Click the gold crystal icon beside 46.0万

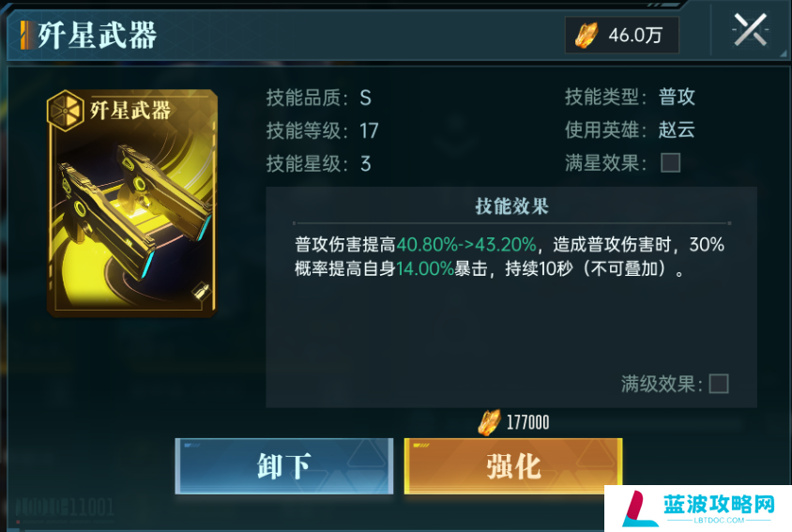(x=586, y=35)
